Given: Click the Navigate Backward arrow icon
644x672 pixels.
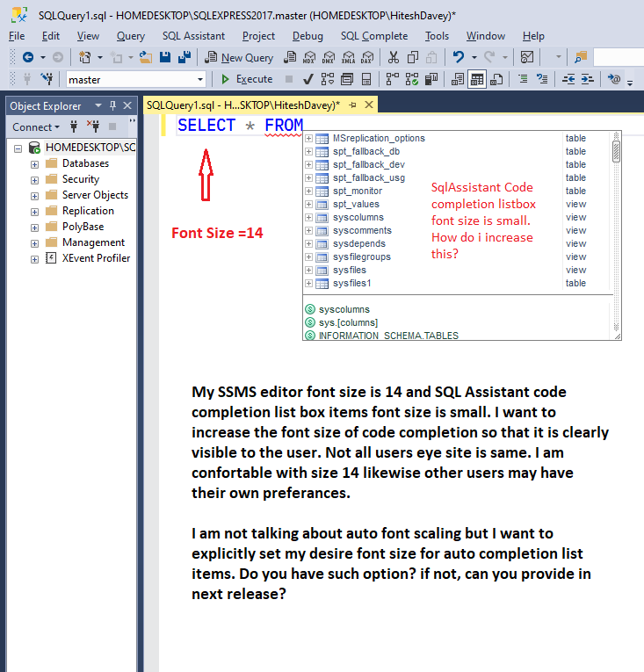Looking at the screenshot, I should [28, 57].
